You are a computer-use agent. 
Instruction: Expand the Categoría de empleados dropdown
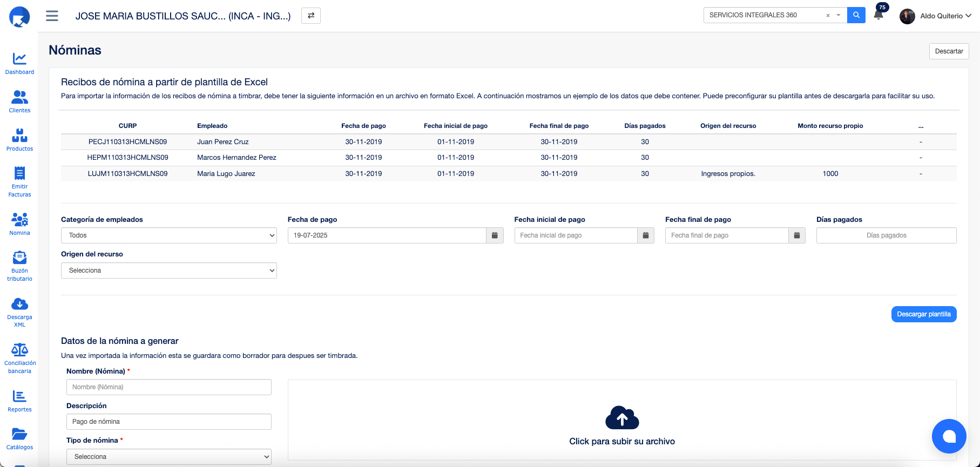pos(168,235)
